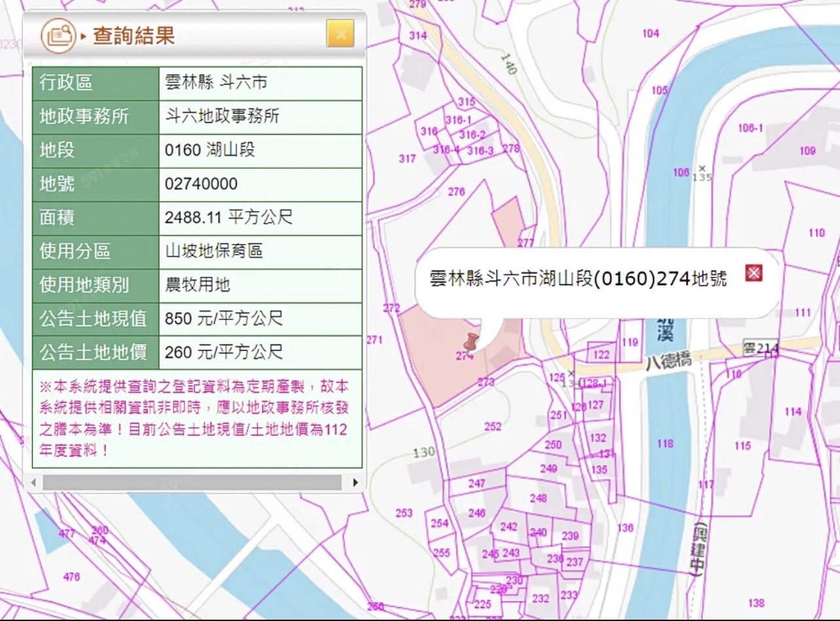Click the 地段 value 0160 湖山段
The image size is (840, 621).
tap(209, 150)
